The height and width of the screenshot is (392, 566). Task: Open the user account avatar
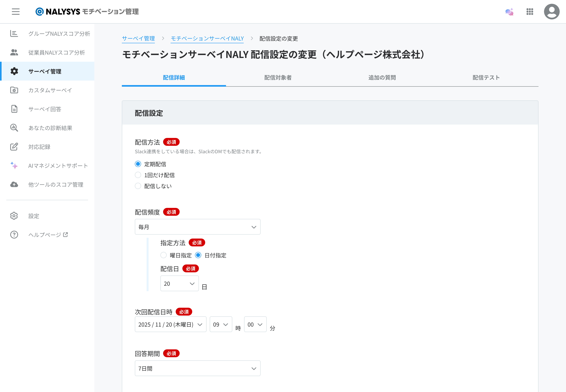[x=551, y=12]
